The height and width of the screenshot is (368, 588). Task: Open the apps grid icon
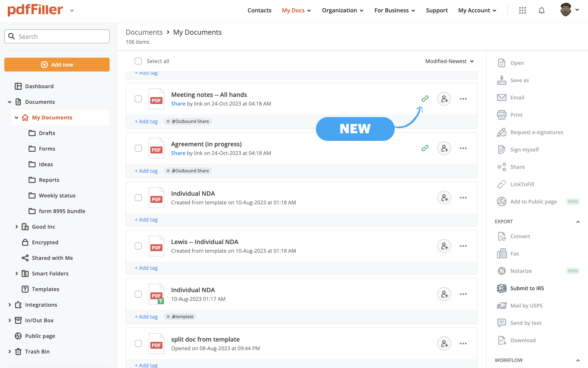pos(522,10)
